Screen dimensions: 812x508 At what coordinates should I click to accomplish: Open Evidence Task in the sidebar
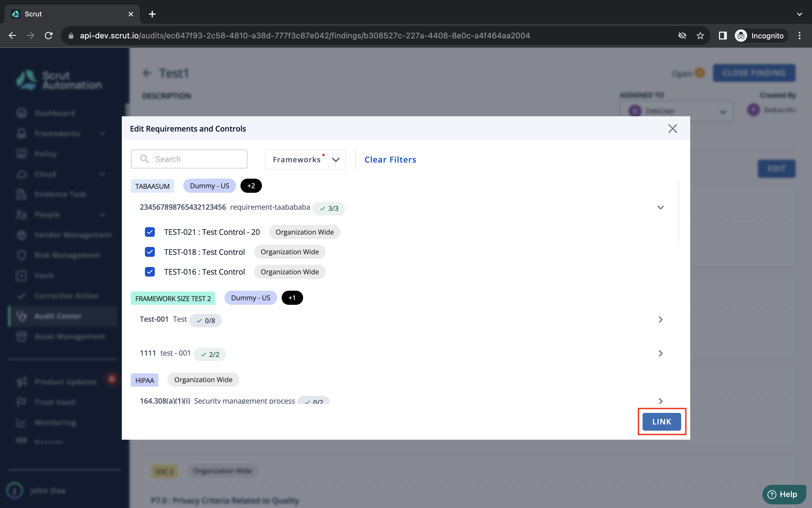coord(60,194)
